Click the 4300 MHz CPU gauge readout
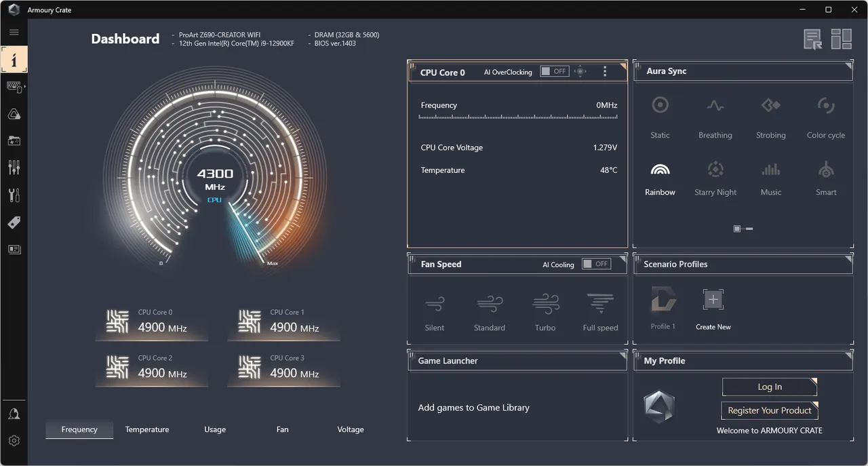The width and height of the screenshot is (868, 466). [x=215, y=180]
